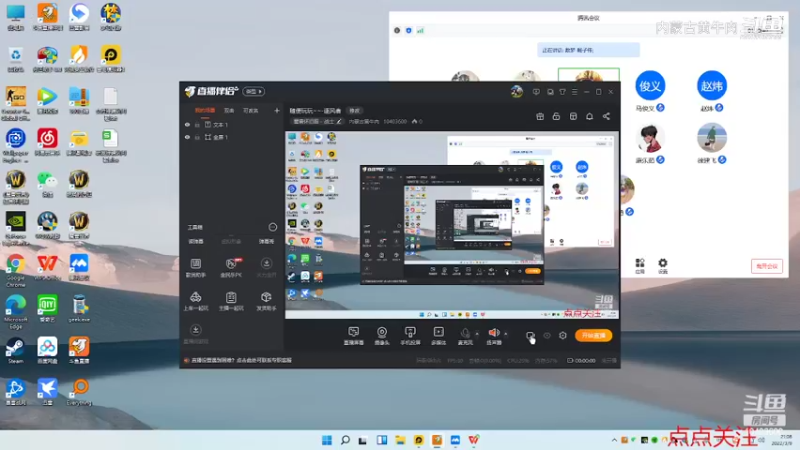Select 俊义 participant avatar in meeting window
The image size is (800, 450).
tap(650, 86)
